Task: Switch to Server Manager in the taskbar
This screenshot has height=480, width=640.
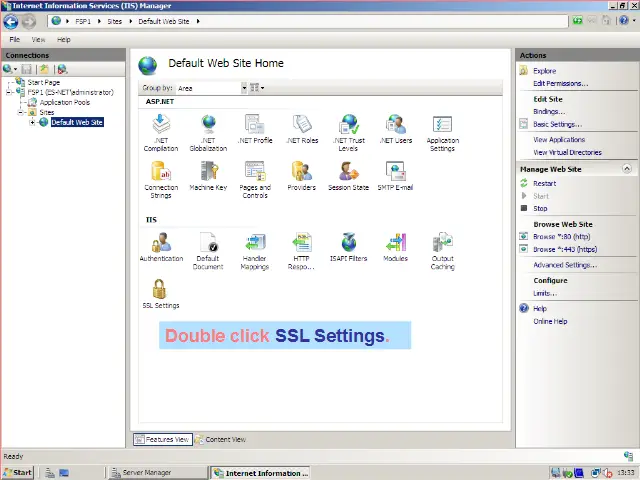Action: [x=156, y=473]
